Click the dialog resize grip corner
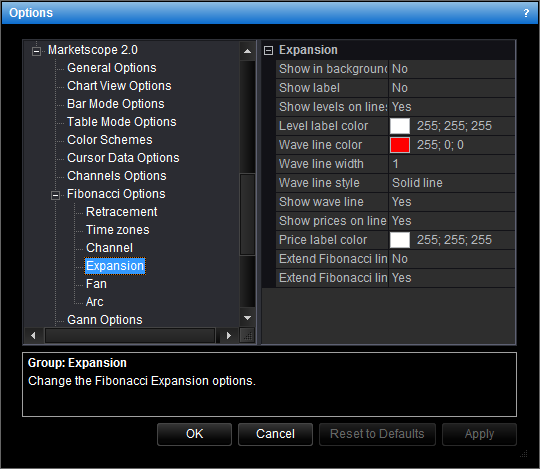The height and width of the screenshot is (469, 540). [524, 454]
